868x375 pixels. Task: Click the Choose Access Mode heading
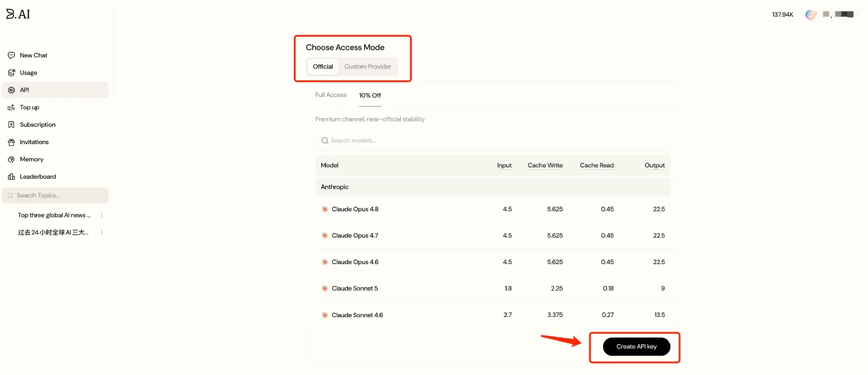point(345,47)
